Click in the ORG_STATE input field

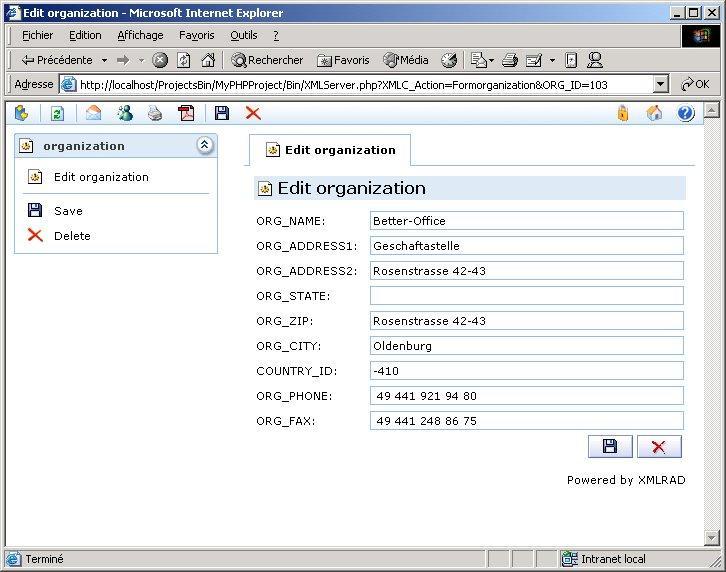(x=526, y=296)
